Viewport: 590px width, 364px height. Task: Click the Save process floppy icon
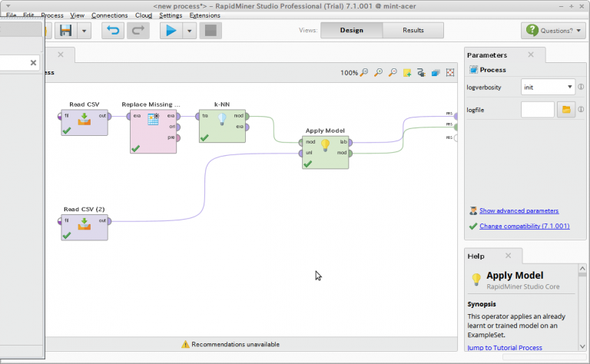point(66,31)
